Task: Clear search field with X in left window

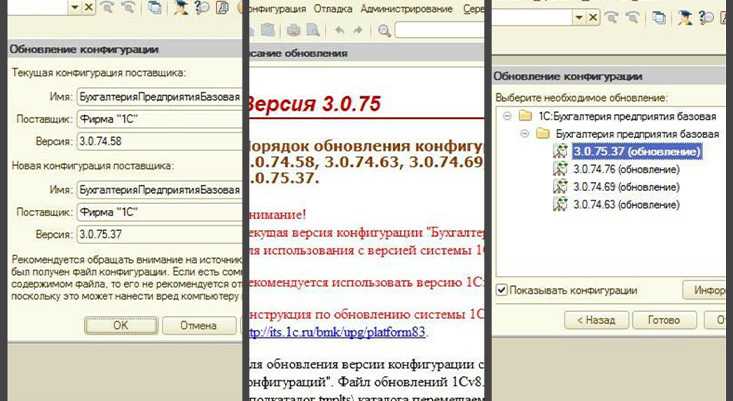Action: [88, 7]
